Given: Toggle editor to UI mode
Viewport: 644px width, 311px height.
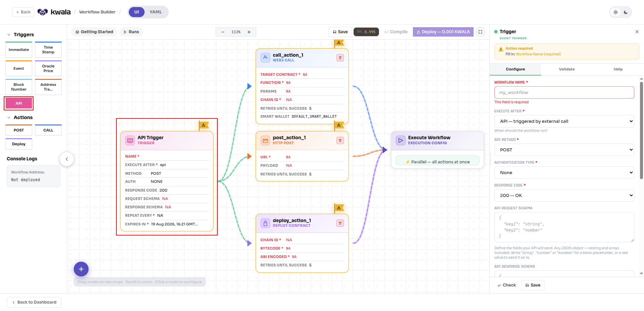Looking at the screenshot, I should tap(137, 12).
